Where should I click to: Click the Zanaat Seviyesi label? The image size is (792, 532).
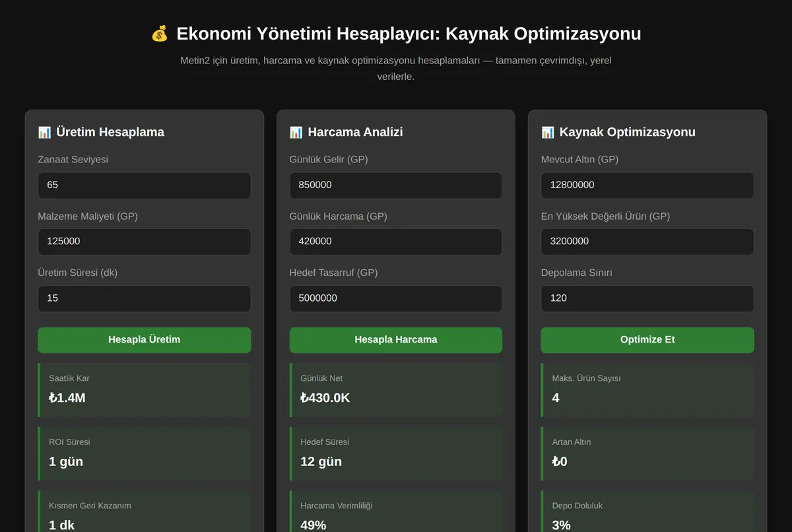pyautogui.click(x=73, y=160)
